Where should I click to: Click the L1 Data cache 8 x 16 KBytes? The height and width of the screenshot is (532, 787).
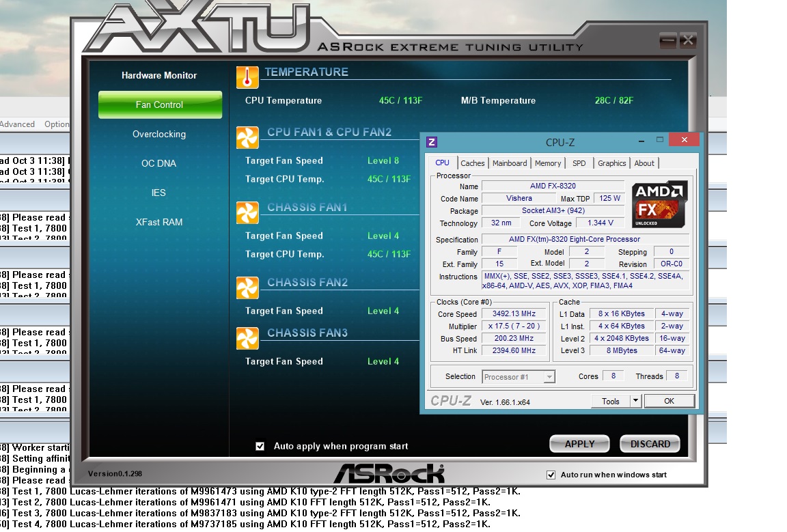coord(622,313)
